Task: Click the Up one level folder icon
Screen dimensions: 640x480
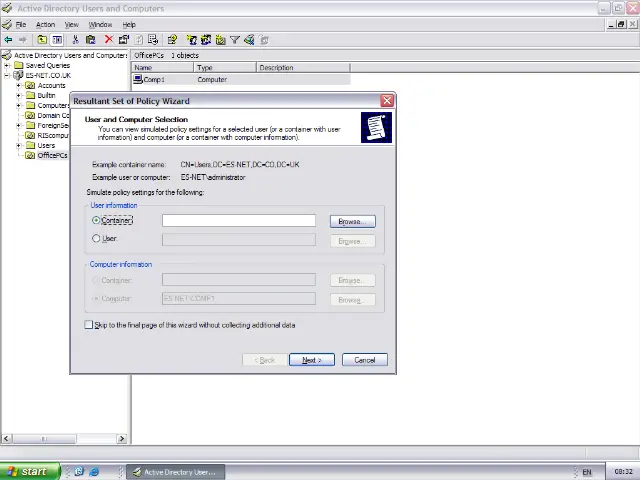Action: pos(42,40)
